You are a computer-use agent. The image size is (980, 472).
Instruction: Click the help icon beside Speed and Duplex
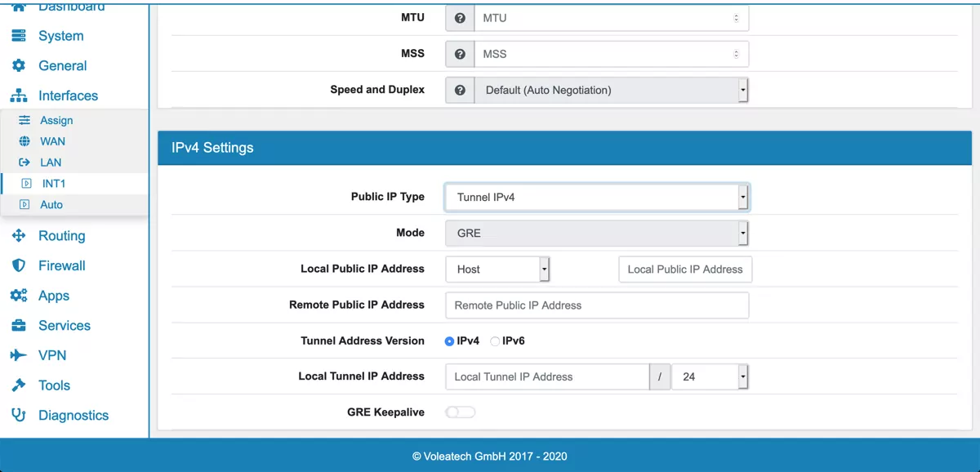[x=460, y=90]
